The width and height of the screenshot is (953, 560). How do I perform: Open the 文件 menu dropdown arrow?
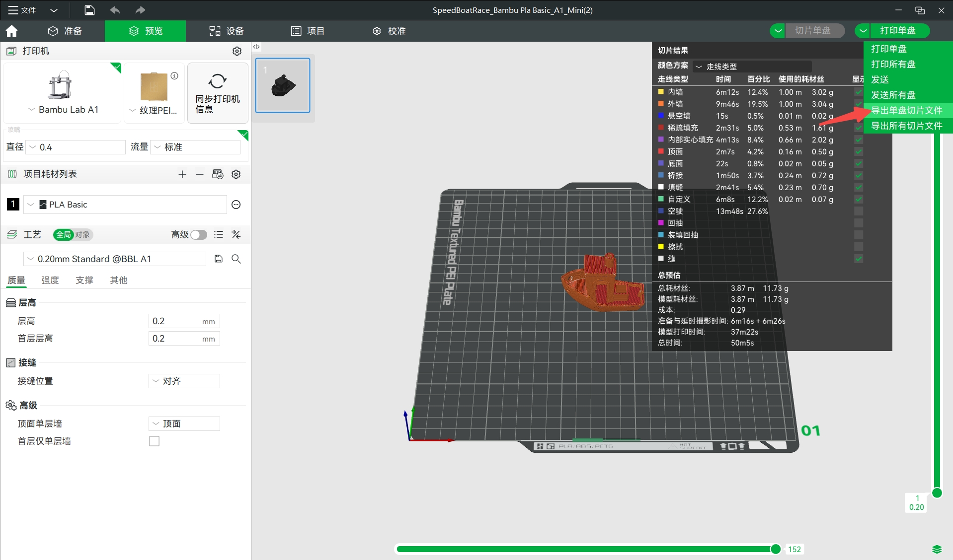tap(54, 10)
